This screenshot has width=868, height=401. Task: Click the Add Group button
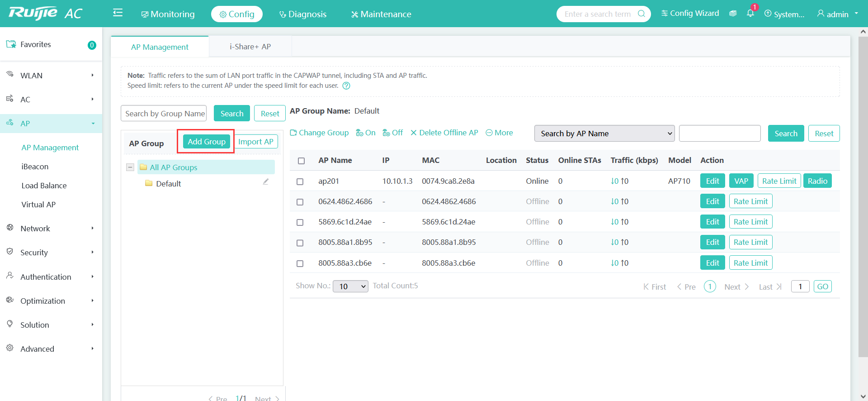207,142
